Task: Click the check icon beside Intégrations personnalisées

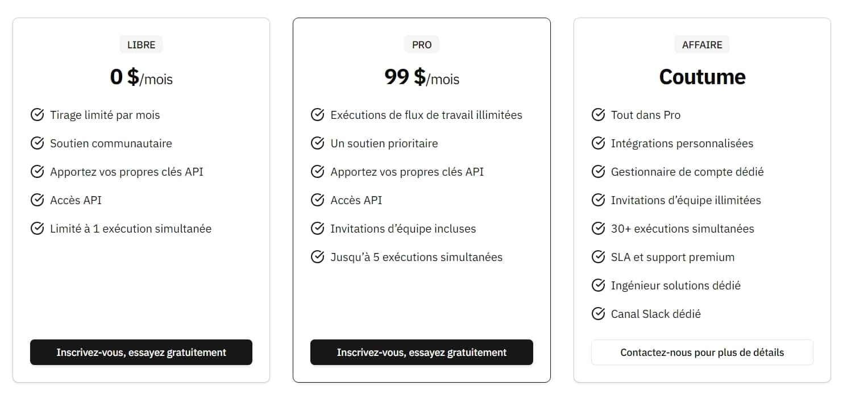Action: [x=598, y=143]
